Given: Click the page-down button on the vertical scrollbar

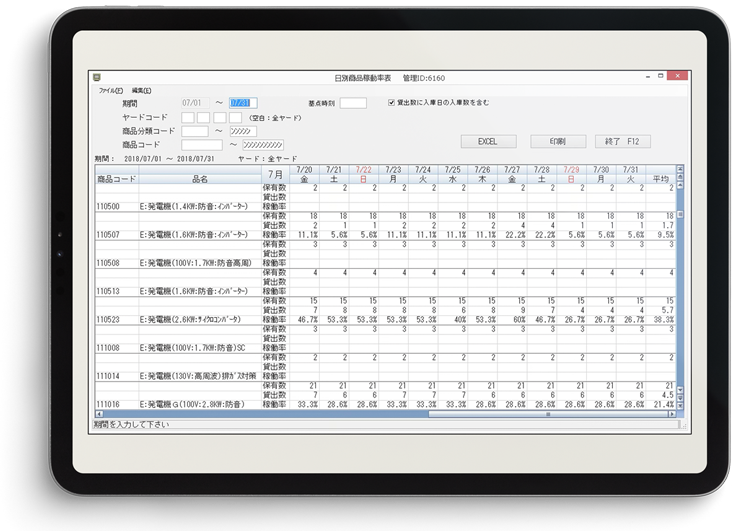Looking at the screenshot, I should 680,398.
